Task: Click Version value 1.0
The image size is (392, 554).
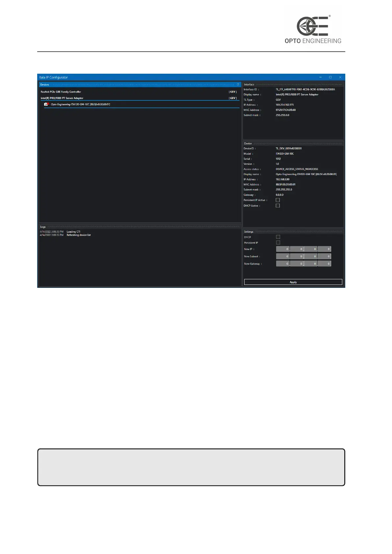Action: 277,164
